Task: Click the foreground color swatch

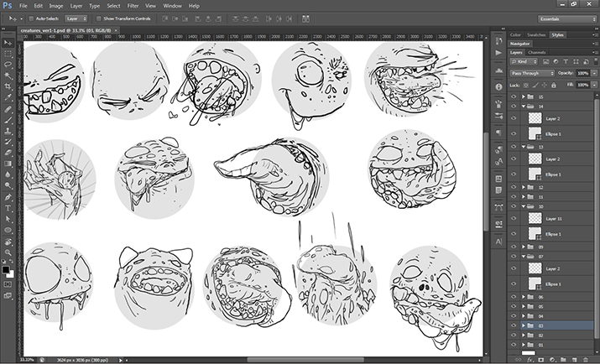Action: pos(6,269)
